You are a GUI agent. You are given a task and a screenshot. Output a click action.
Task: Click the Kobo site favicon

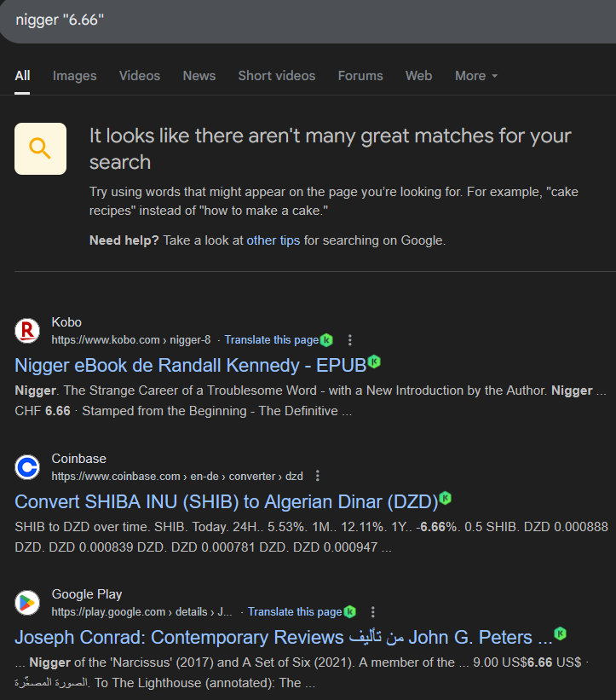27,331
